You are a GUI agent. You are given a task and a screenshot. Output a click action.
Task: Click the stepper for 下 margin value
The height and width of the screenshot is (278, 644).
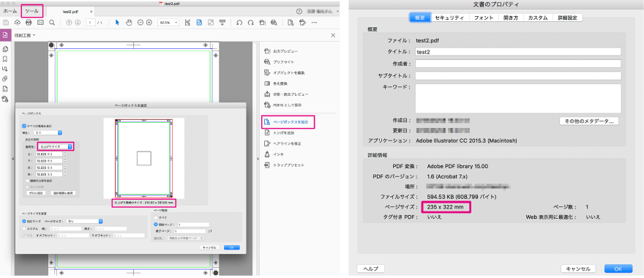click(65, 160)
